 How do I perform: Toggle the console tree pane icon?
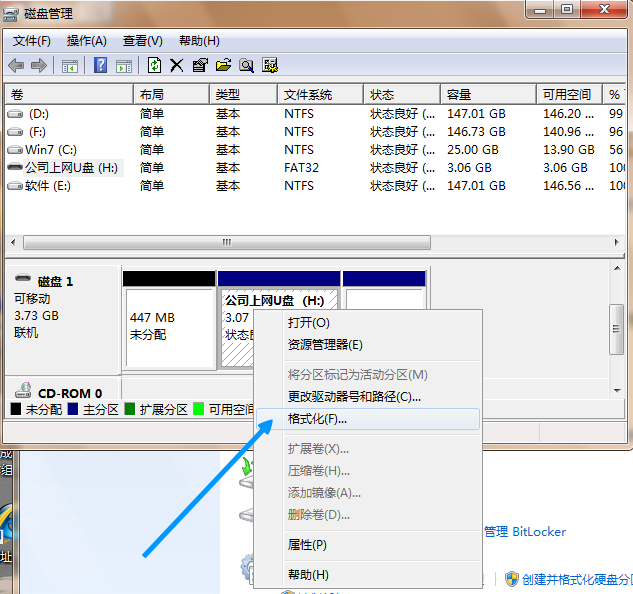click(70, 66)
